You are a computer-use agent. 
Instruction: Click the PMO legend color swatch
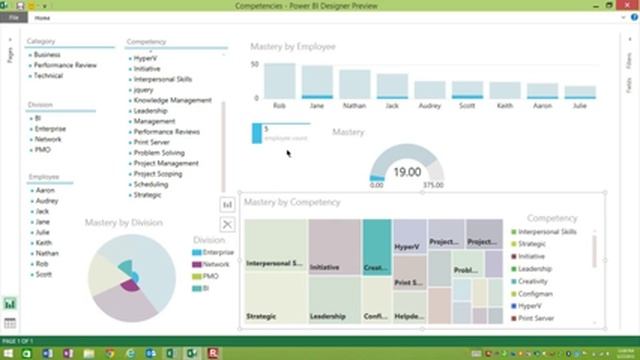click(197, 276)
